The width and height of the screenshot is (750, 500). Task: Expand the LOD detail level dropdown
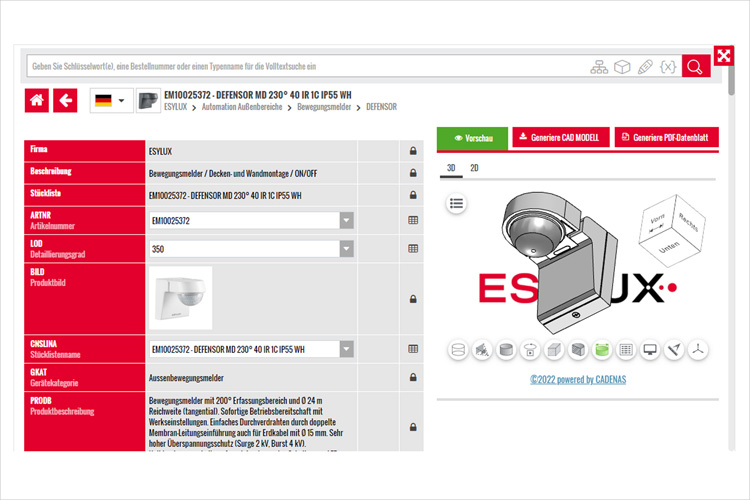coord(347,249)
